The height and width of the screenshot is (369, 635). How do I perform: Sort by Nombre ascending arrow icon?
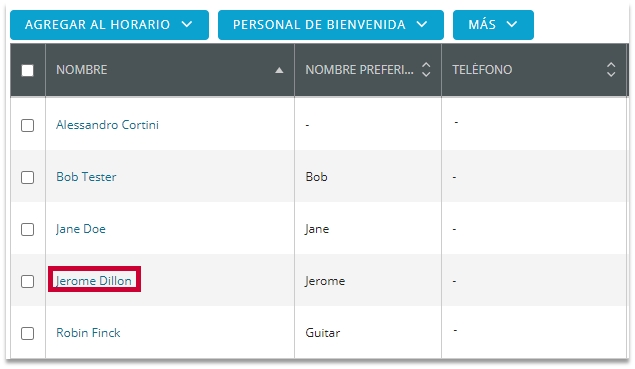(279, 70)
